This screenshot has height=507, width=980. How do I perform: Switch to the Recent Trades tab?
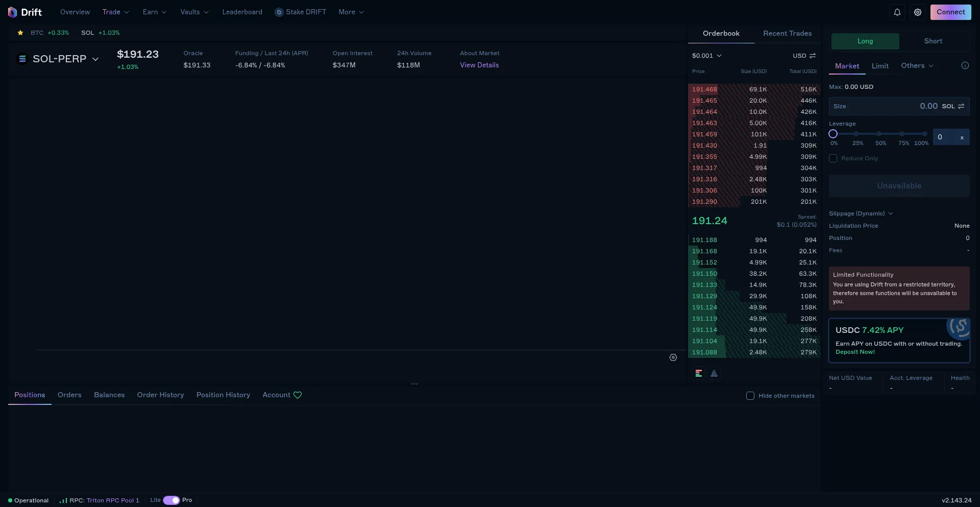pyautogui.click(x=787, y=33)
